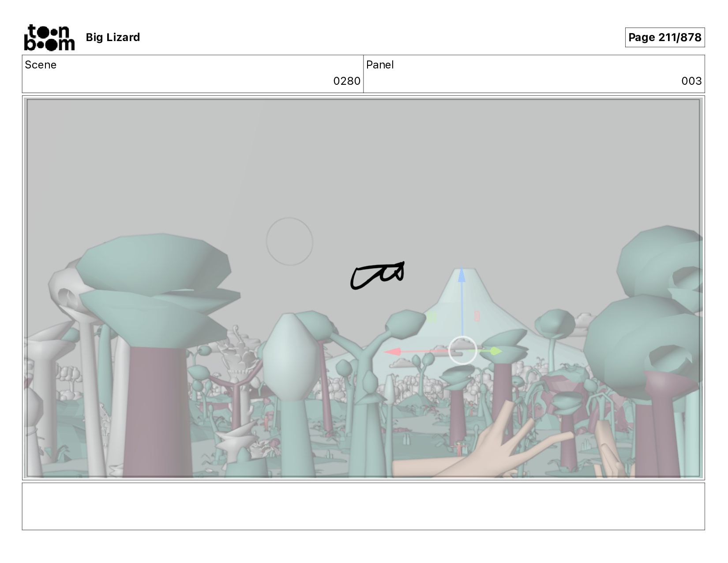The image size is (728, 563).
Task: Click the panel number 003
Action: pos(691,81)
